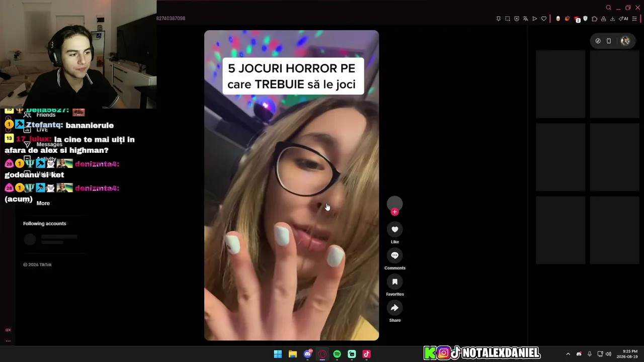Open the Windows Start menu
This screenshot has height=362, width=644.
278,354
